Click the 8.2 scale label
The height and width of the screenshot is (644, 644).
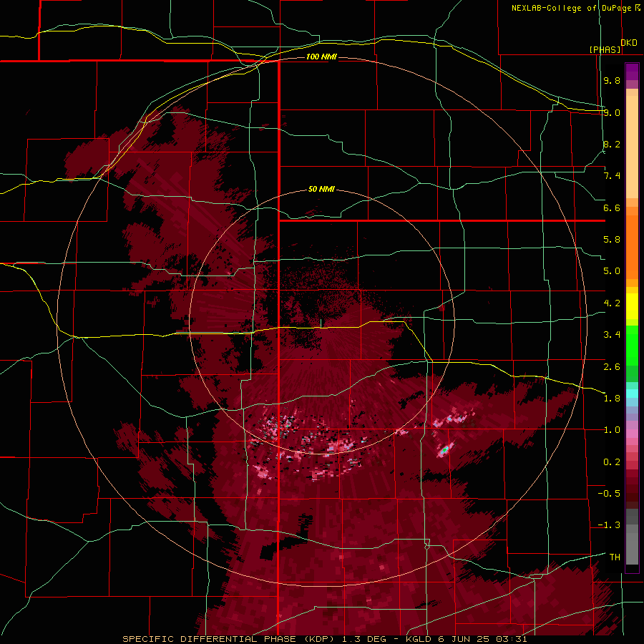[612, 144]
